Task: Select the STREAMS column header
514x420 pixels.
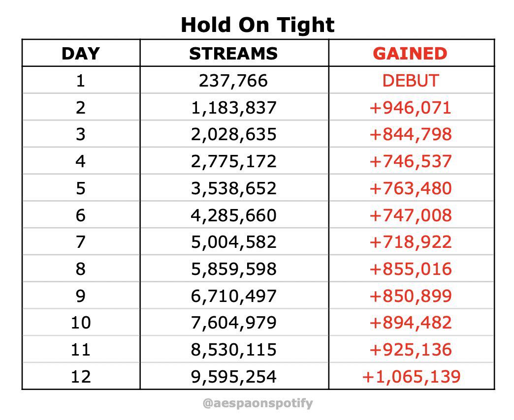Action: tap(233, 54)
